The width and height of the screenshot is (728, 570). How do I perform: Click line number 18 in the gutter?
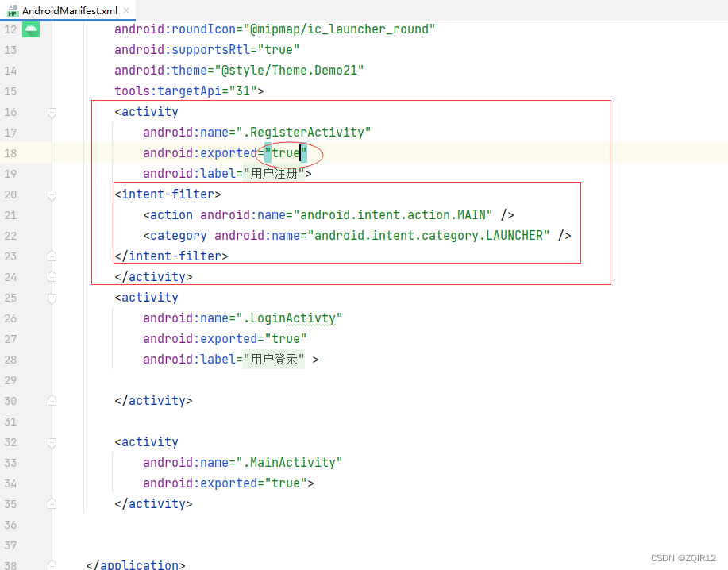[10, 153]
